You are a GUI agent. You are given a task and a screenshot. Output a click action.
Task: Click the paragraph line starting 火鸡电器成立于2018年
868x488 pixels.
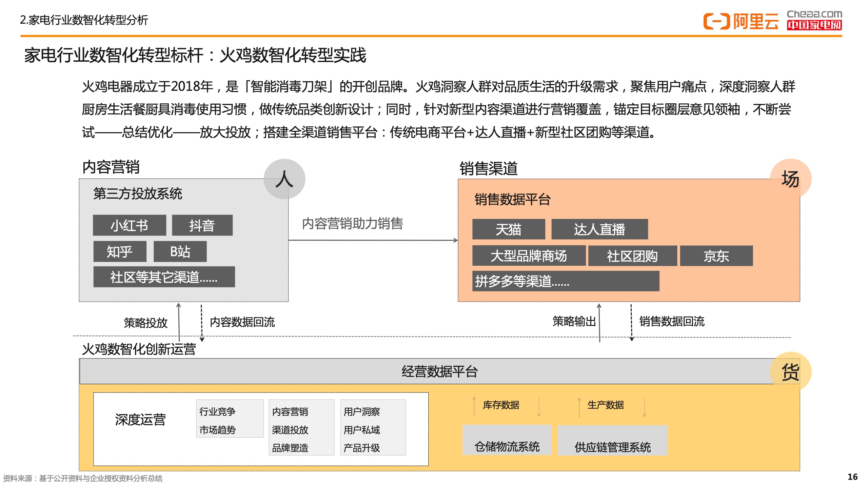[x=438, y=87]
